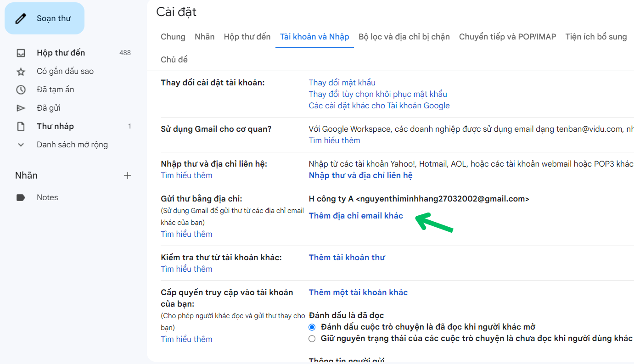Click Thêm địa chỉ email khác link
This screenshot has width=634, height=364.
356,216
